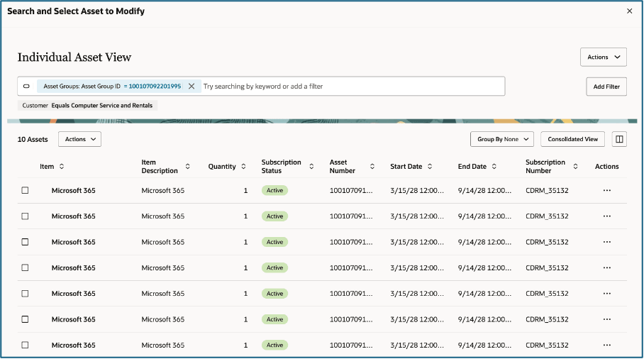This screenshot has height=359, width=644.
Task: Select the second Microsoft 365 asset checkbox
Action: (x=25, y=216)
